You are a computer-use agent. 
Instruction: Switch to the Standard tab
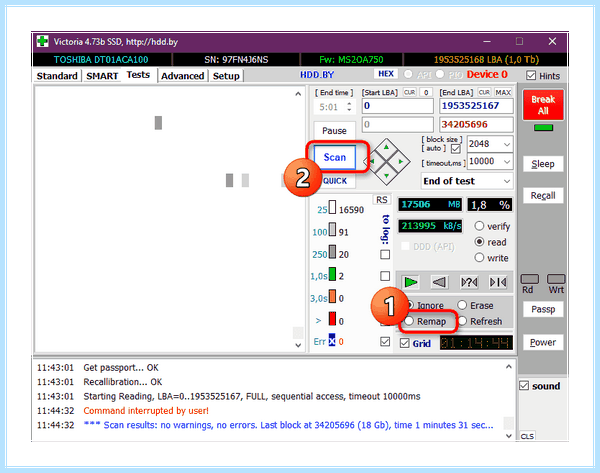pos(57,76)
